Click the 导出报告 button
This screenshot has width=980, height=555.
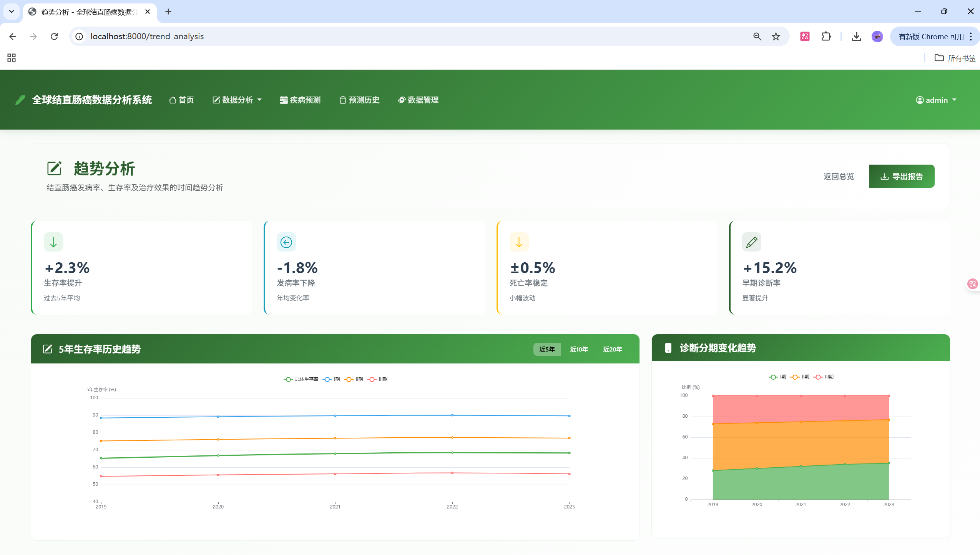901,176
